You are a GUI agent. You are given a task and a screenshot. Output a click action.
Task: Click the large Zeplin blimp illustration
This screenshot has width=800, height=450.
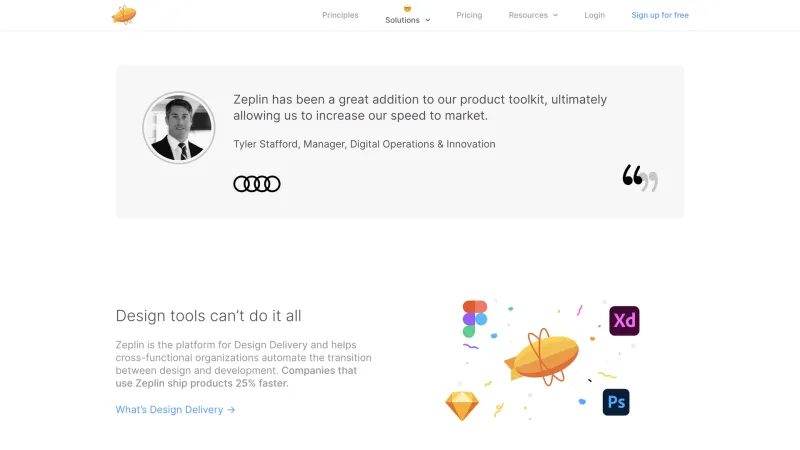point(542,357)
